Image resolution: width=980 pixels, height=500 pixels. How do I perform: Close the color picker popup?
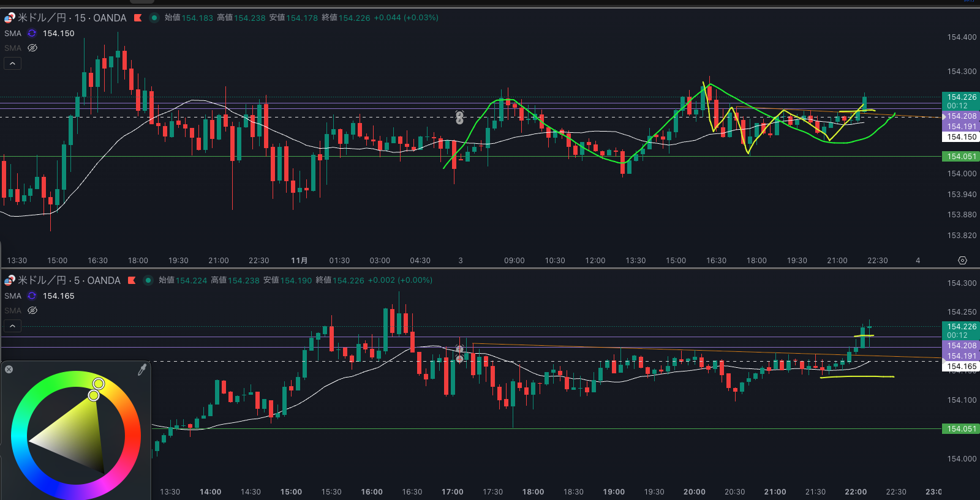9,369
